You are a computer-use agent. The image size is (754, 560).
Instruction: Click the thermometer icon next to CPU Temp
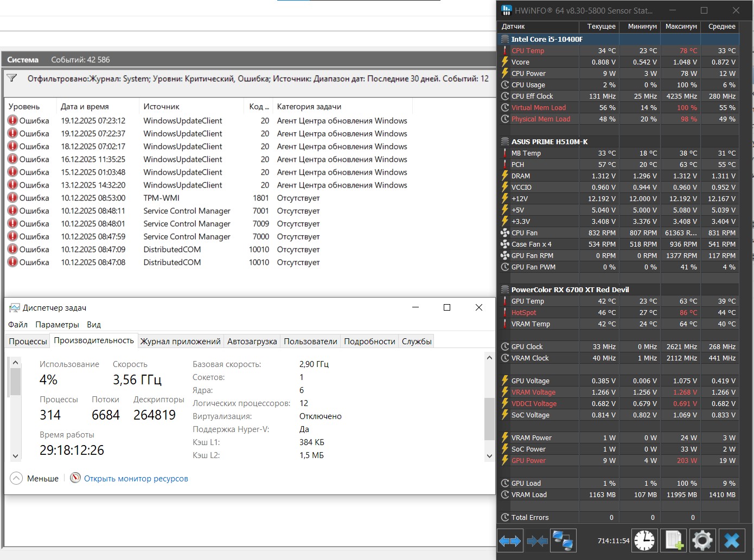pyautogui.click(x=505, y=50)
